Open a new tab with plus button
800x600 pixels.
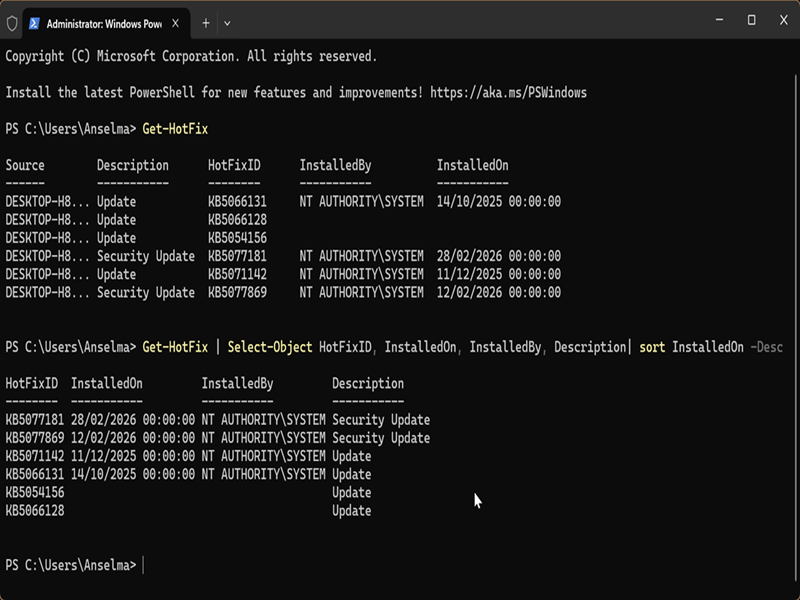coord(206,22)
